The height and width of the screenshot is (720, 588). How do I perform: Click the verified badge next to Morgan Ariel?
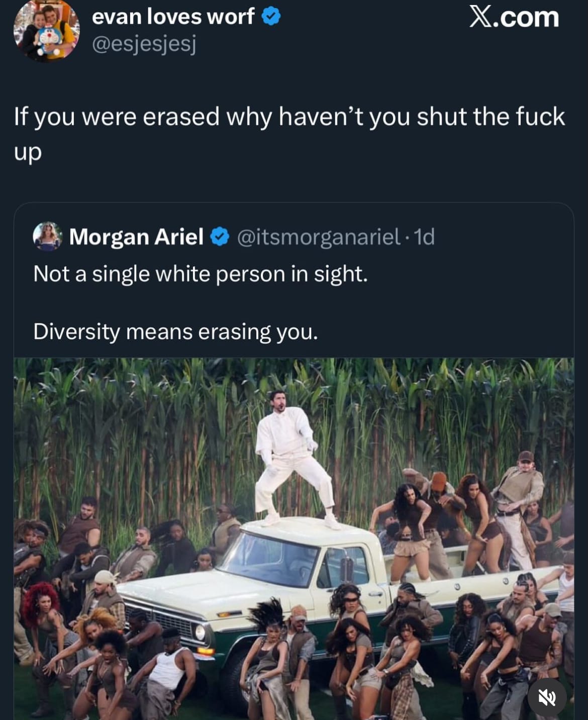220,237
